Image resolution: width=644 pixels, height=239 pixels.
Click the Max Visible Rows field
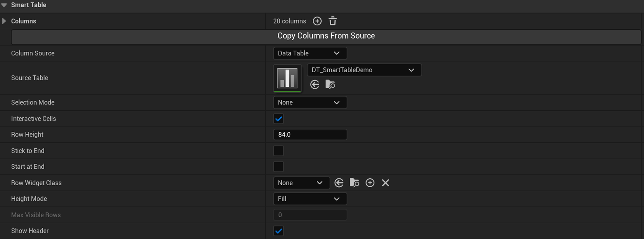(310, 215)
